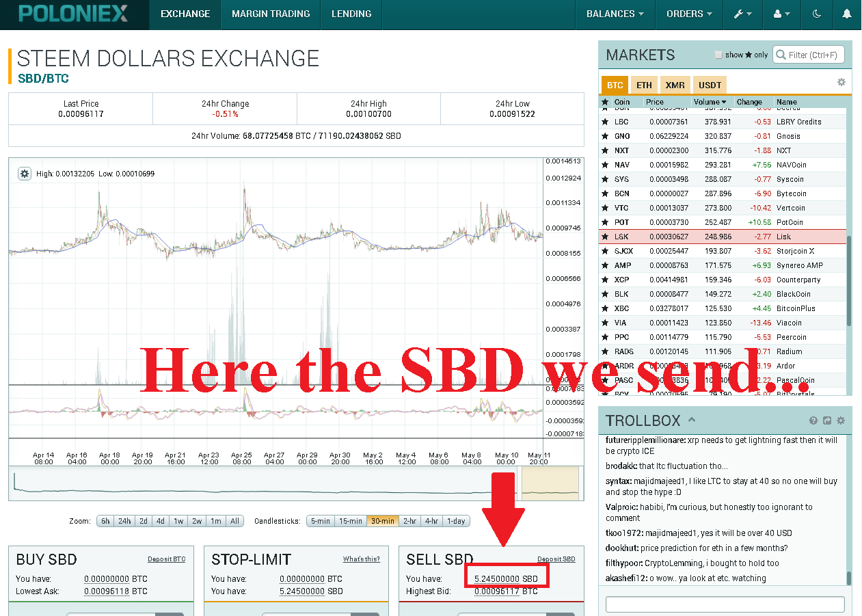This screenshot has height=616, width=862.
Task: Sort markets by star column header
Action: 604,102
